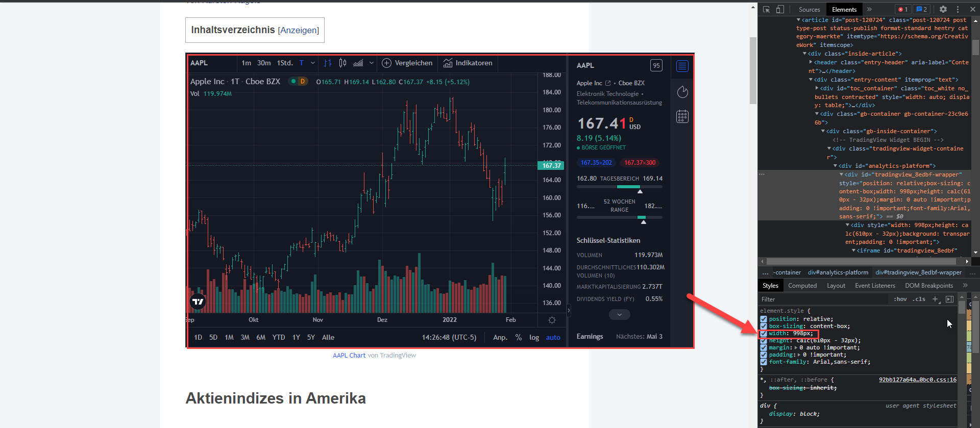Expand more key statistics chevron

[620, 315]
